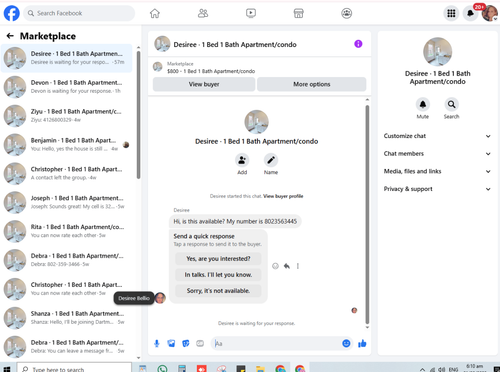The height and width of the screenshot is (372, 500).
Task: Send 'Yes, are you interested?' quick response
Action: tap(218, 259)
